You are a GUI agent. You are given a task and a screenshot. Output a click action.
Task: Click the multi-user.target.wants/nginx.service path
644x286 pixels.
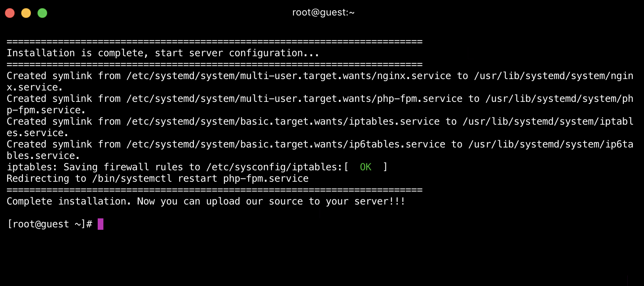[289, 76]
